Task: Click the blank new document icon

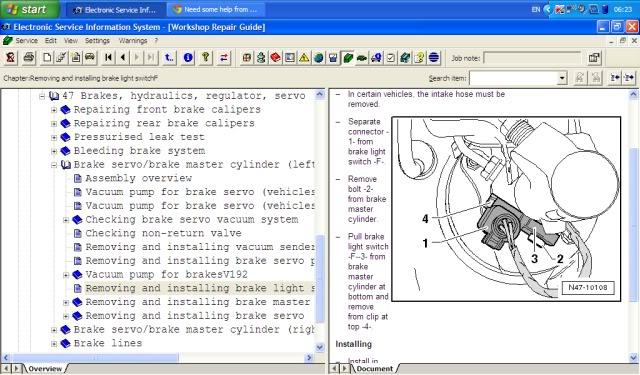Action: click(x=47, y=58)
